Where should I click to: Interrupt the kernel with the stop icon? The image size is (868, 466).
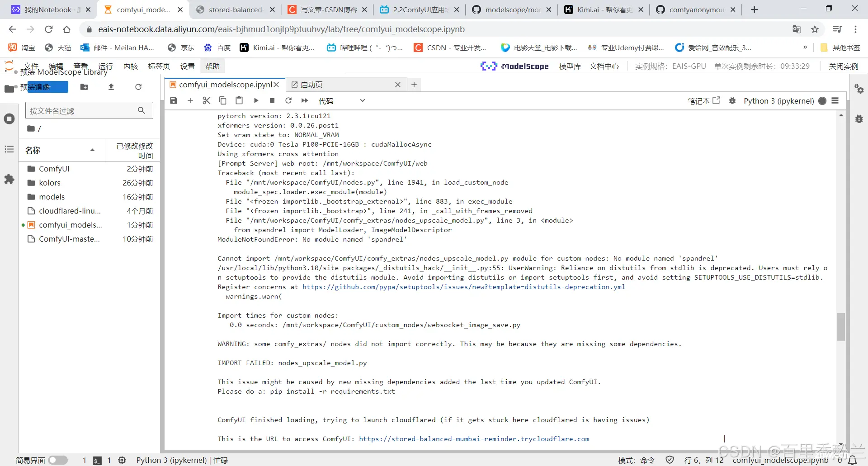272,100
